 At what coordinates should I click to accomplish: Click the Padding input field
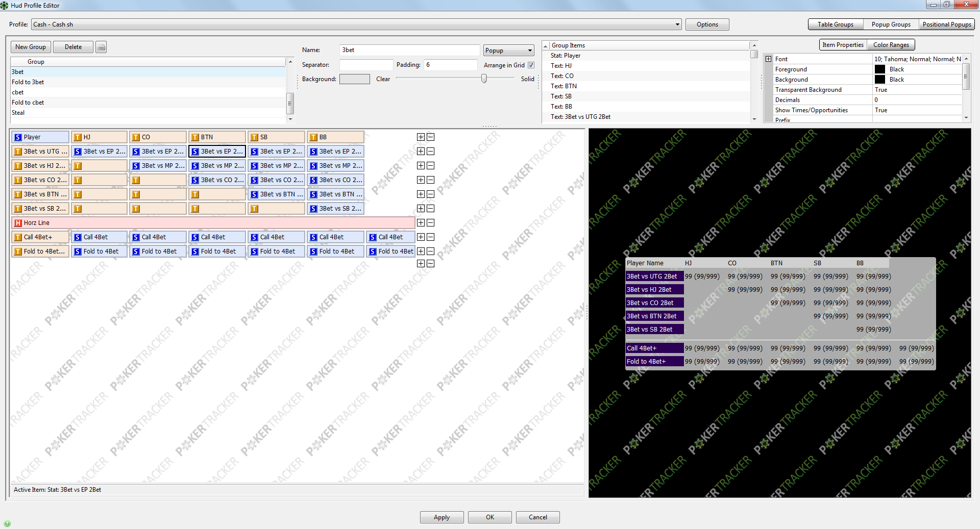point(450,65)
